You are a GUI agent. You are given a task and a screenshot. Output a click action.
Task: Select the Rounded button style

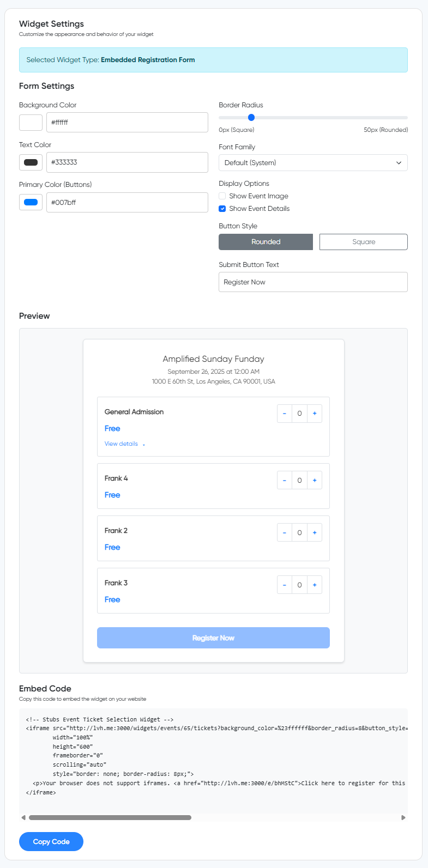click(266, 241)
